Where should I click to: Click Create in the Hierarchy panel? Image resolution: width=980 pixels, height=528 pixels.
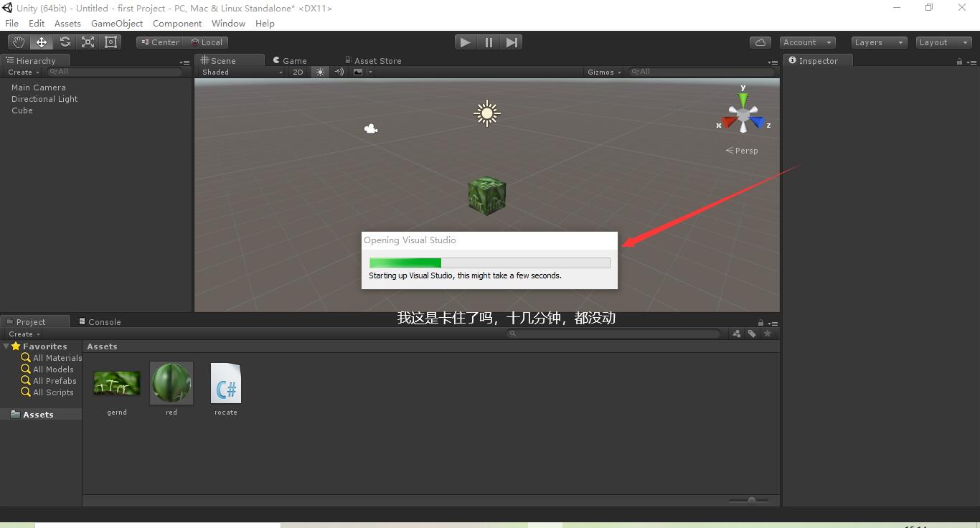[22, 72]
